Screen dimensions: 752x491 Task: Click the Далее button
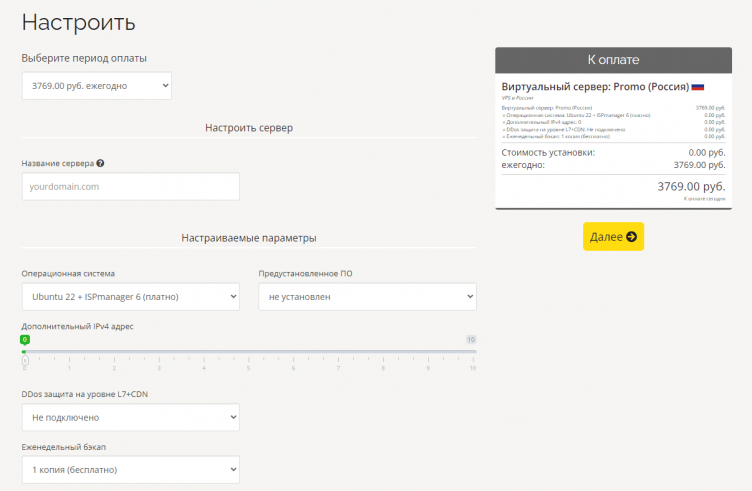pyautogui.click(x=613, y=237)
